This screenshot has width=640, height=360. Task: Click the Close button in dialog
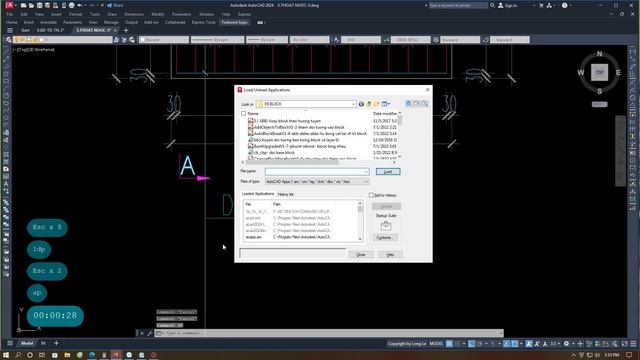[360, 255]
